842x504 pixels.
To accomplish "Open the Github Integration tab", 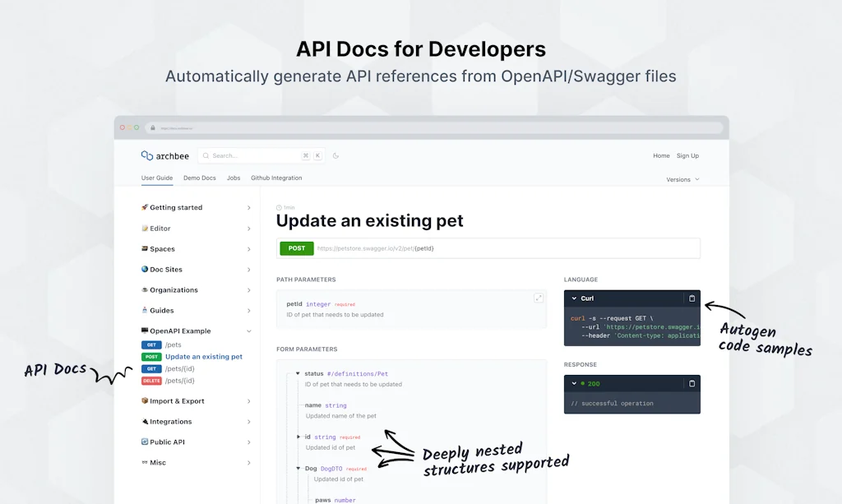I will [x=276, y=178].
